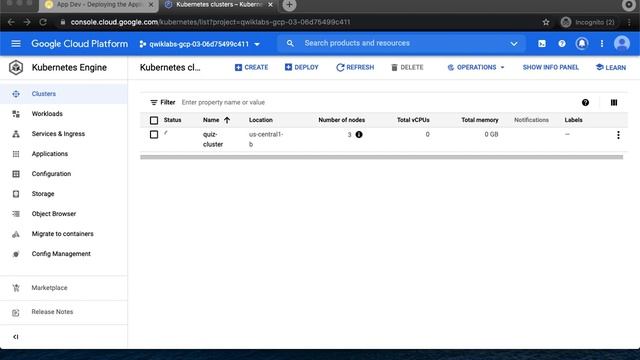Open the Storage section
The image size is (640, 360).
[43, 193]
